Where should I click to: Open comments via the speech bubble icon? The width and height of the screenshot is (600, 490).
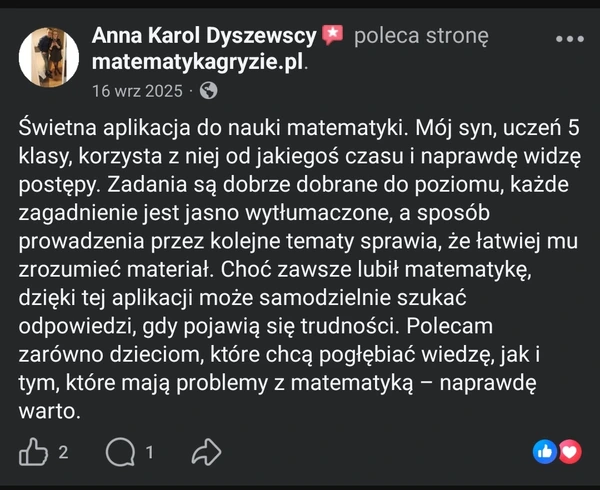120,453
